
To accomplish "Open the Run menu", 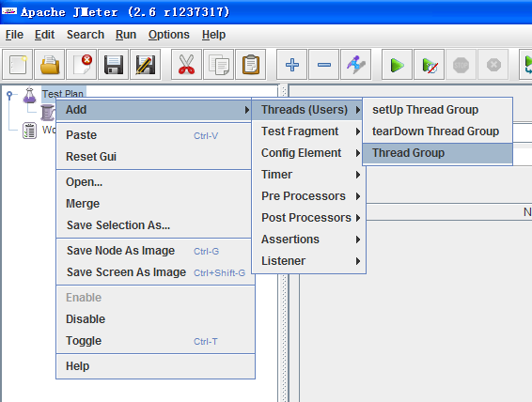I will pyautogui.click(x=126, y=35).
